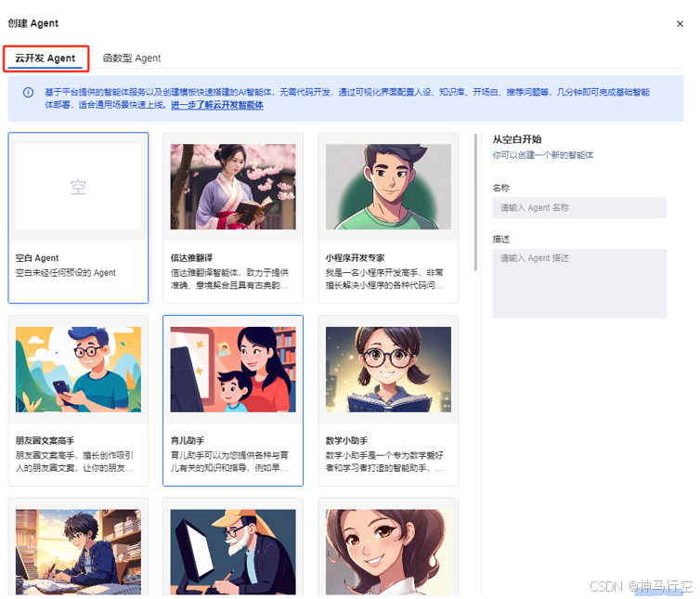Select the 数学小助手 template image

click(x=388, y=370)
